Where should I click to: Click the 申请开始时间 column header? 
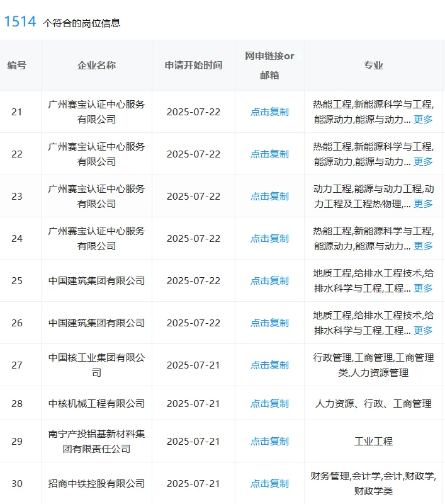click(x=193, y=66)
